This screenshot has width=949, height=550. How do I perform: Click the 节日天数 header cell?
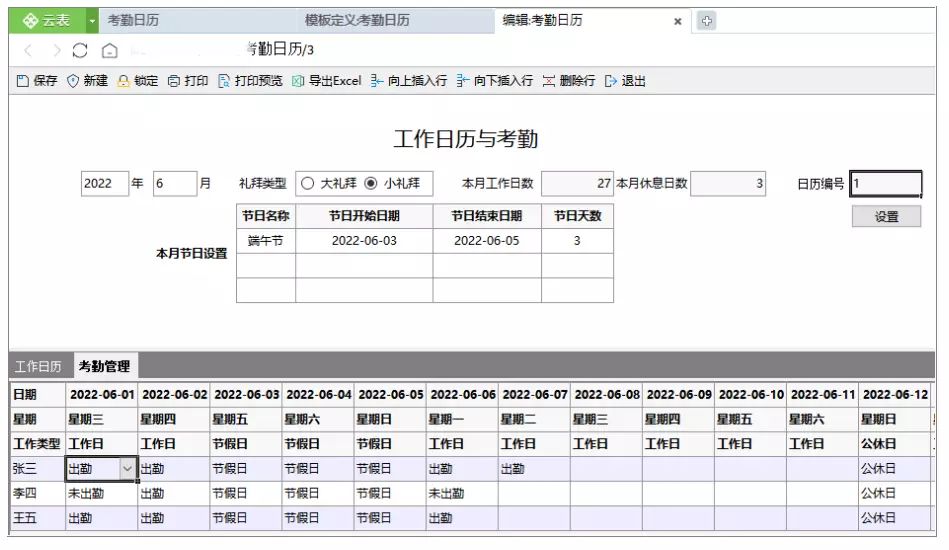[577, 216]
